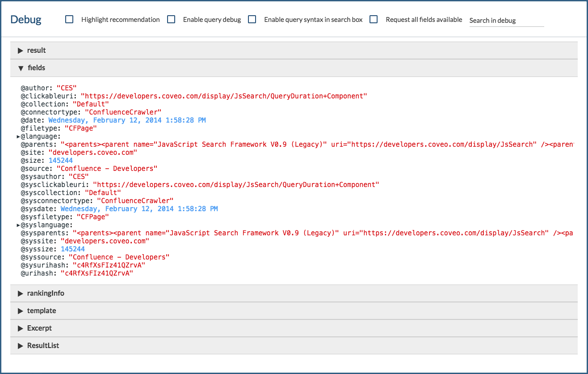Click the @urihash value
The width and height of the screenshot is (588, 374).
click(x=97, y=273)
